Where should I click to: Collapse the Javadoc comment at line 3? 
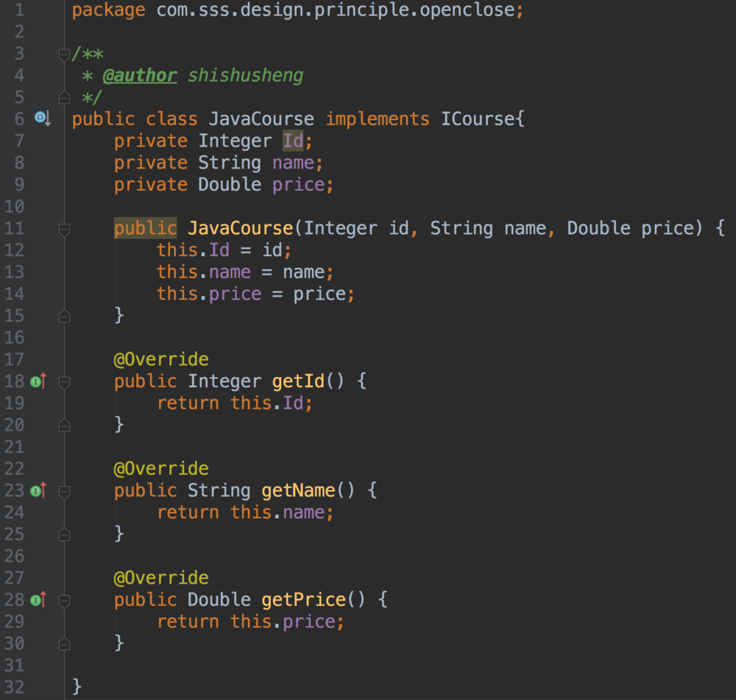click(x=64, y=55)
